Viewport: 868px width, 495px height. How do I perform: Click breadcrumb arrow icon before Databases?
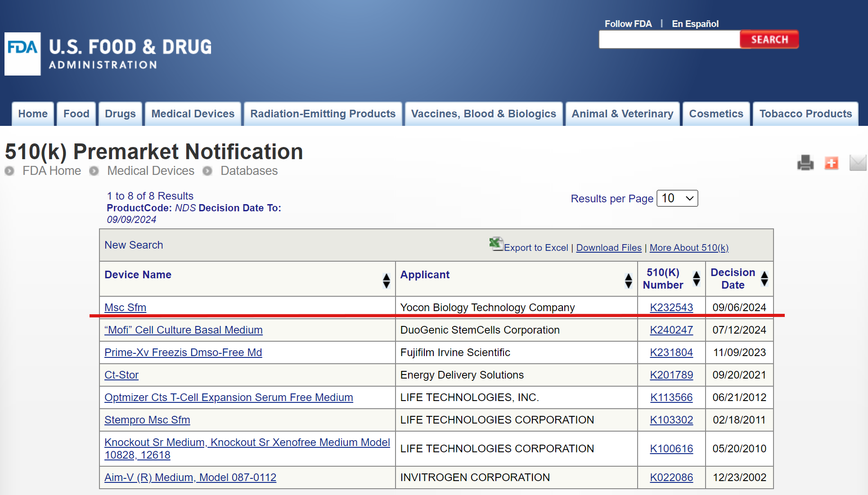pos(207,171)
